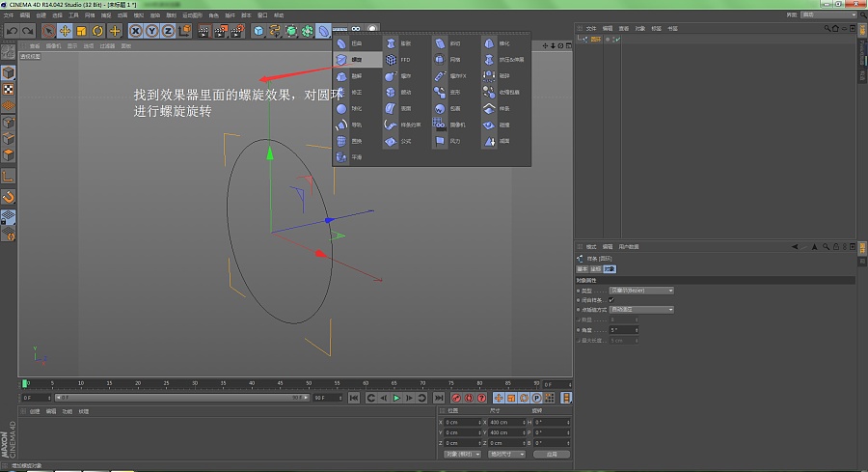Open the 文件 File menu
The height and width of the screenshot is (472, 868).
pyautogui.click(x=9, y=15)
